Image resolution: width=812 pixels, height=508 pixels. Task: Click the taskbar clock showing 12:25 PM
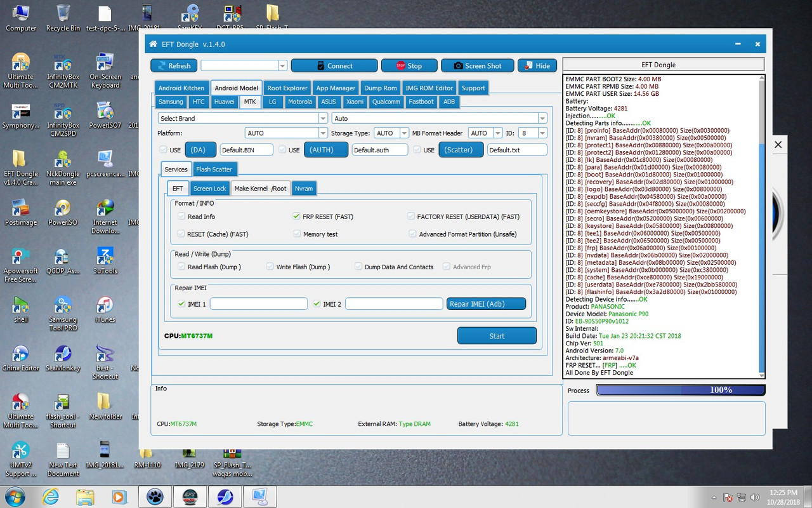pyautogui.click(x=785, y=497)
